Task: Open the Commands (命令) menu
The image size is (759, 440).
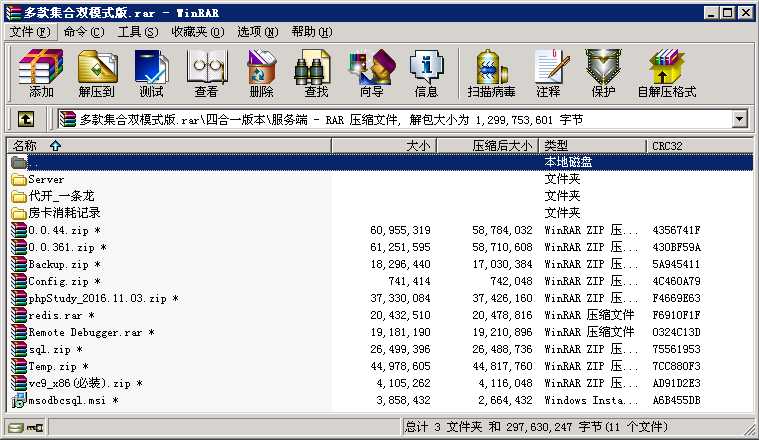Action: pyautogui.click(x=84, y=32)
